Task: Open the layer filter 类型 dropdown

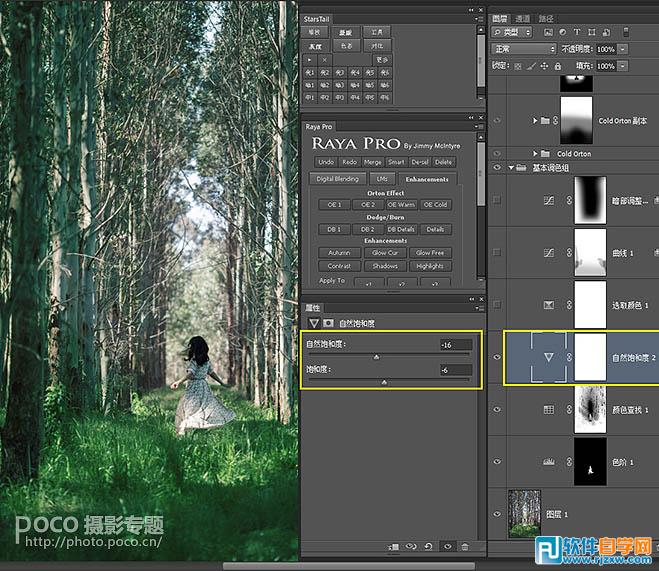Action: (511, 32)
